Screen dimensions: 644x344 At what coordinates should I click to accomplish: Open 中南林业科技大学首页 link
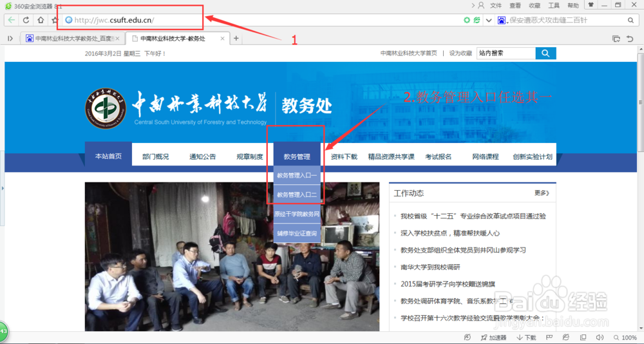pos(408,53)
